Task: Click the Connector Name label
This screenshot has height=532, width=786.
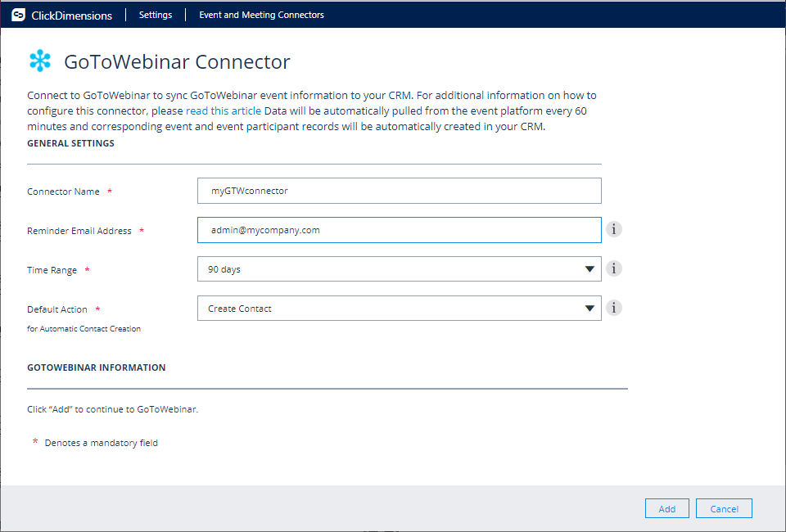Action: click(63, 192)
